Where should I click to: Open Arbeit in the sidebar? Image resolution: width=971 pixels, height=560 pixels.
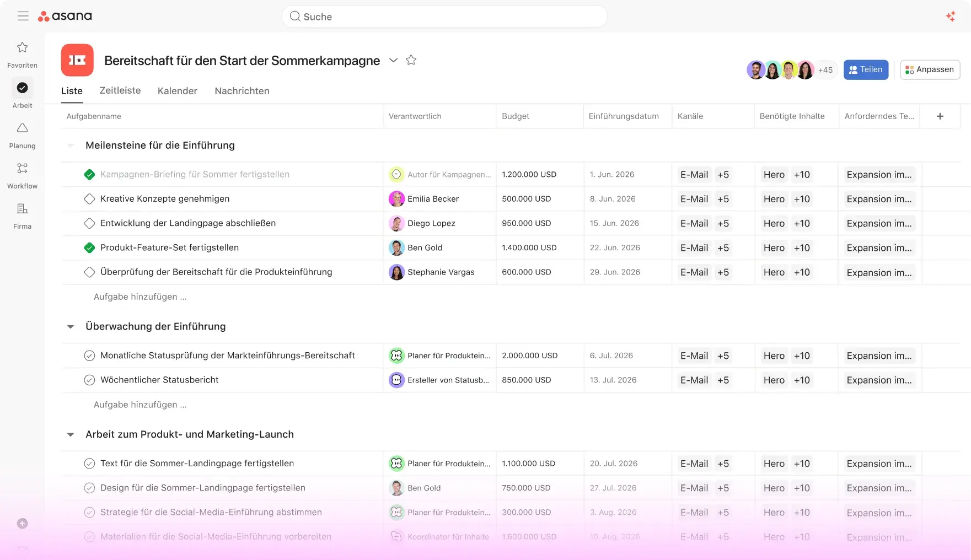22,94
